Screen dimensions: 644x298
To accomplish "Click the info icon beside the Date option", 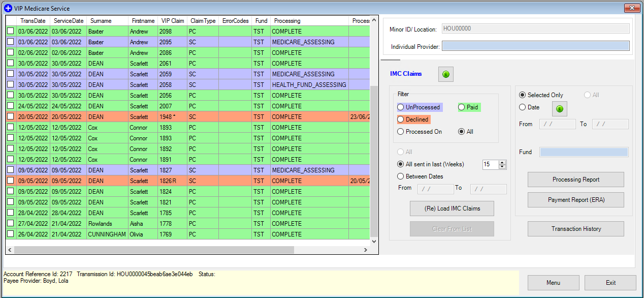I will tap(559, 108).
